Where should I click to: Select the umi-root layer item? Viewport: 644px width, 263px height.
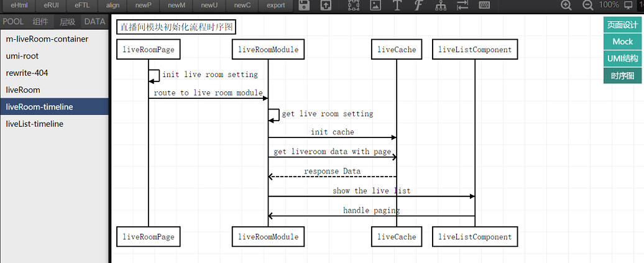point(22,56)
